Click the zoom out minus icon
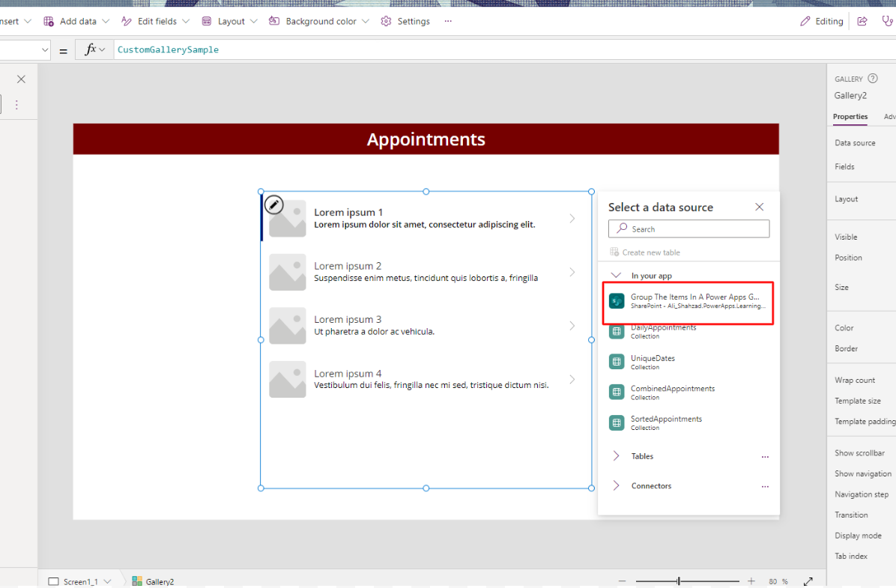This screenshot has height=588, width=896. 622,581
